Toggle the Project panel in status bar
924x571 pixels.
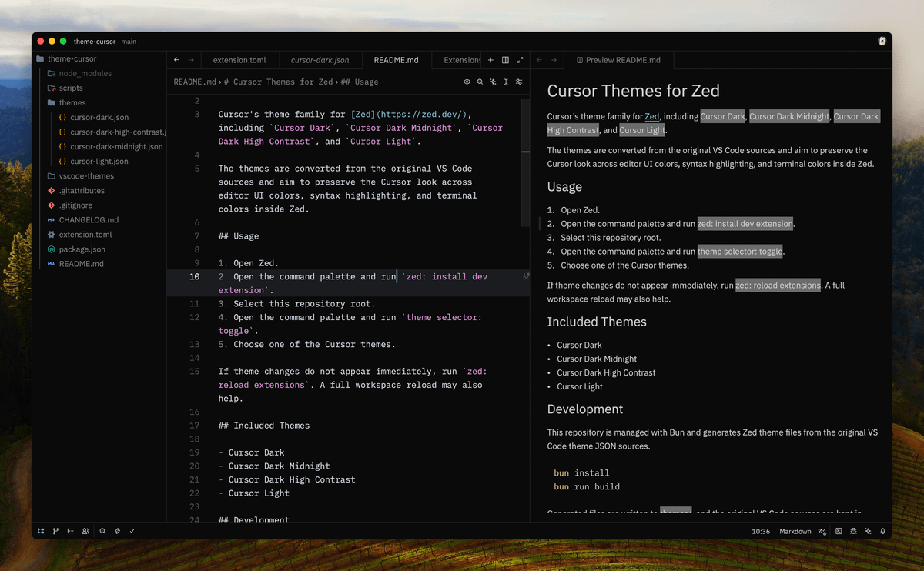(41, 531)
